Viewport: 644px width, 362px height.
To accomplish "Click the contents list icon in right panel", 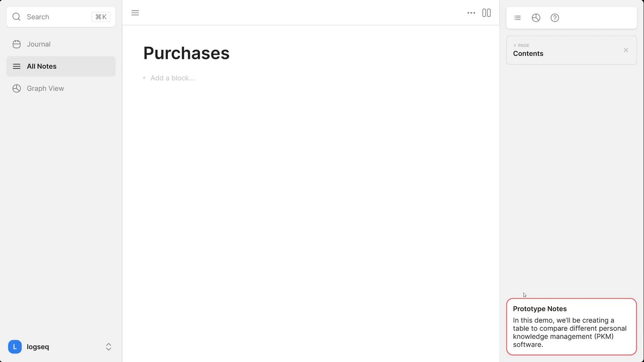I will click(517, 18).
